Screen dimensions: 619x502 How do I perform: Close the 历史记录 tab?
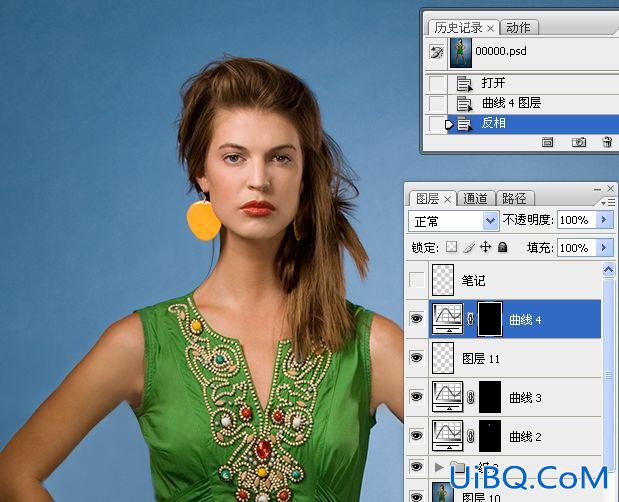490,28
